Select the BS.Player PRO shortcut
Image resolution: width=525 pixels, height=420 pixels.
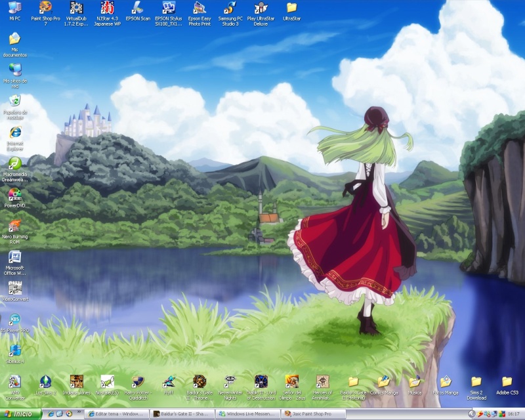click(x=14, y=323)
